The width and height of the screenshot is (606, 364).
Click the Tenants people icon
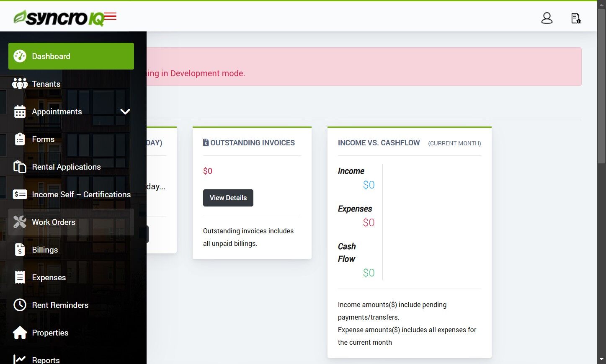[20, 84]
